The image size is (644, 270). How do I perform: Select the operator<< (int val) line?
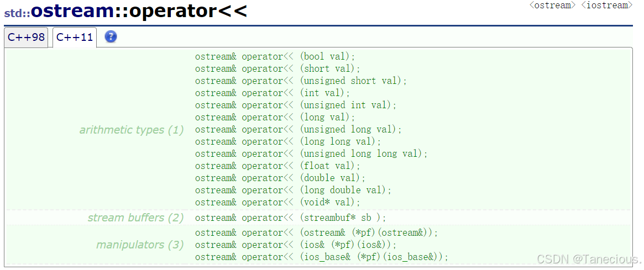pyautogui.click(x=273, y=93)
